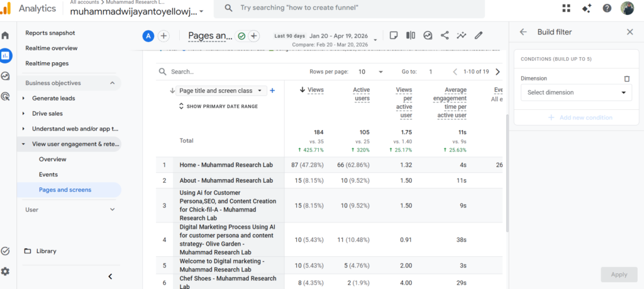This screenshot has width=644, height=289.
Task: Click the All accounts breadcrumb link
Action: click(x=85, y=2)
